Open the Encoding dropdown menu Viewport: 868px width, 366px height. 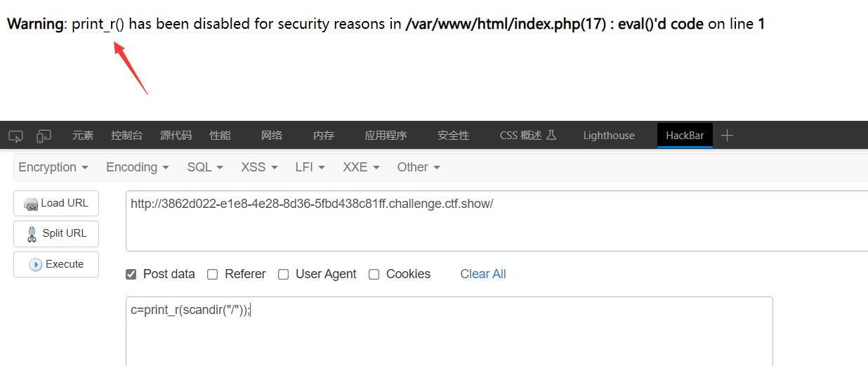[x=138, y=167]
